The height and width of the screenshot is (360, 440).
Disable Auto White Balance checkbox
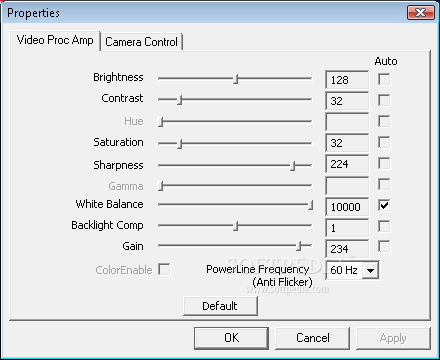coord(384,205)
